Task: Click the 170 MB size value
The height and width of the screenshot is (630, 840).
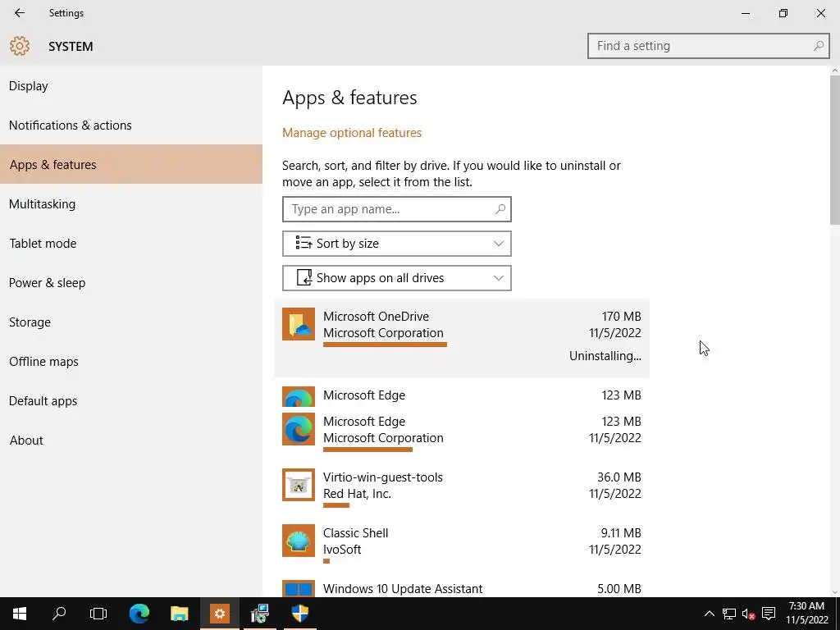Action: pos(622,317)
